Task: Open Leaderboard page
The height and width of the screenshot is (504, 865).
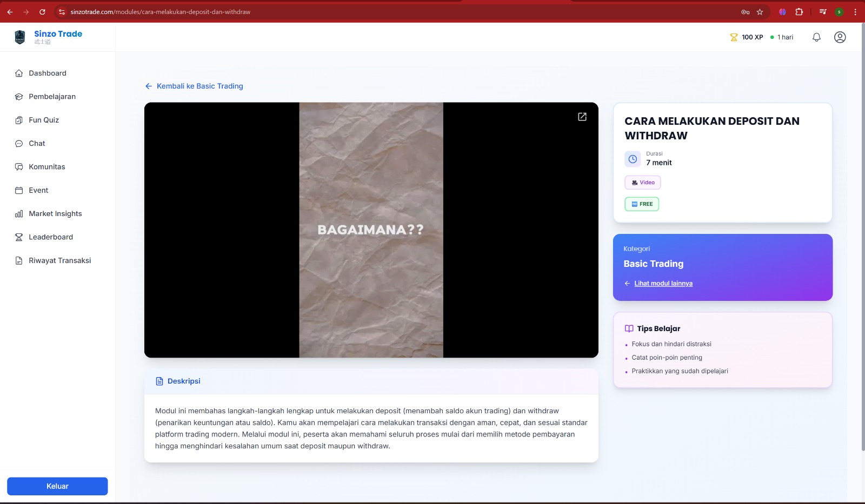Action: coord(51,237)
